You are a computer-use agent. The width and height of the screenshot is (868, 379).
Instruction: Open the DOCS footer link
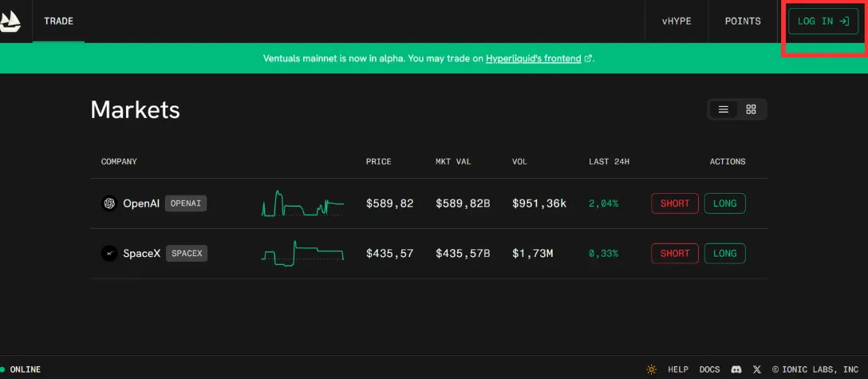pyautogui.click(x=709, y=369)
